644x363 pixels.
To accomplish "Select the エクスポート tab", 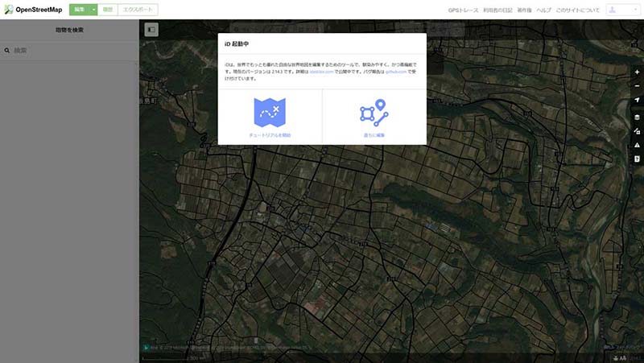I will click(x=138, y=10).
